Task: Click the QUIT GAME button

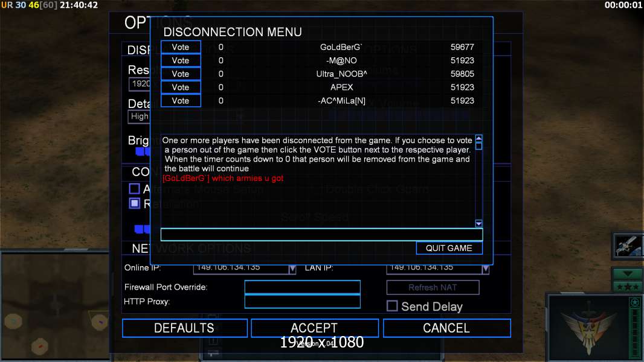Action: 449,248
